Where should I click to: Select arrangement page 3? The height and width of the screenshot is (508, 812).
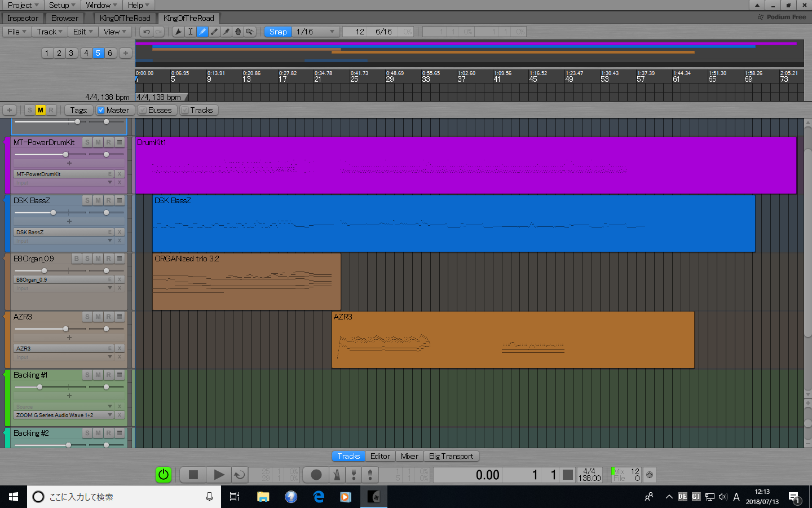pyautogui.click(x=71, y=53)
